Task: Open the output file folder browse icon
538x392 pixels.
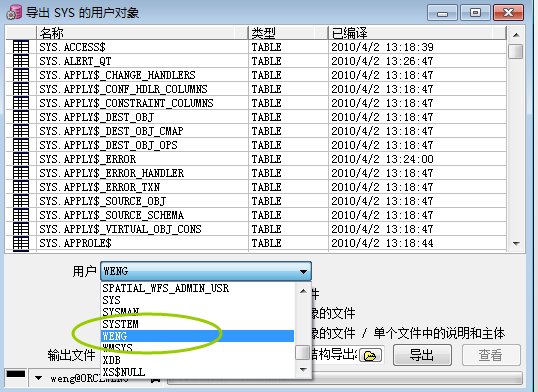Action: [x=370, y=355]
